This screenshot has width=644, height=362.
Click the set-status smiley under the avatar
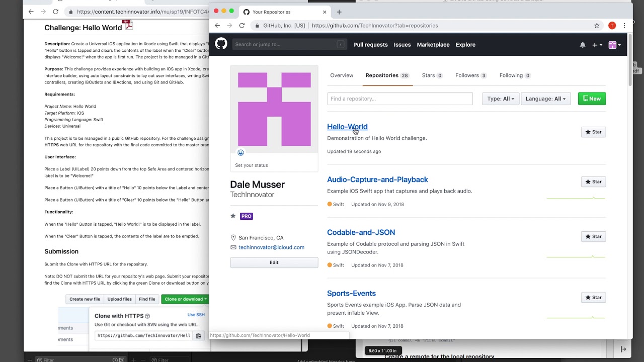coord(240,153)
